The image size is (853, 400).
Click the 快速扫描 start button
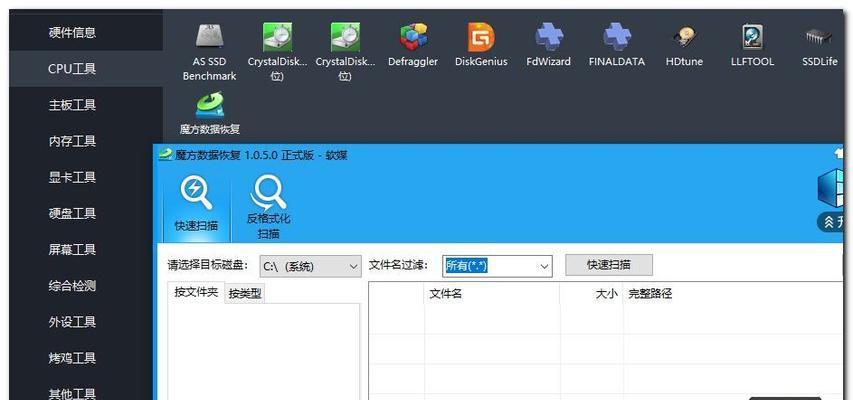[609, 265]
